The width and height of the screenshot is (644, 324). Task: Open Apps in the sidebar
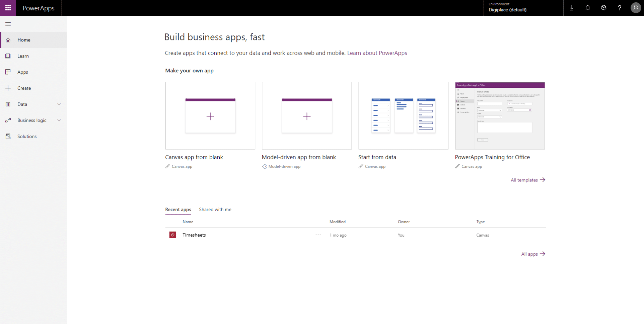click(x=33, y=72)
